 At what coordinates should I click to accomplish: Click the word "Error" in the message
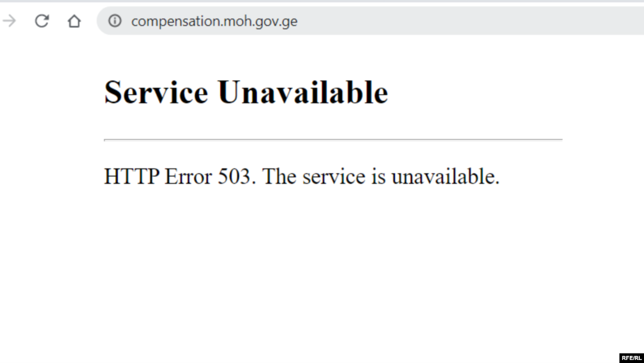tap(188, 176)
